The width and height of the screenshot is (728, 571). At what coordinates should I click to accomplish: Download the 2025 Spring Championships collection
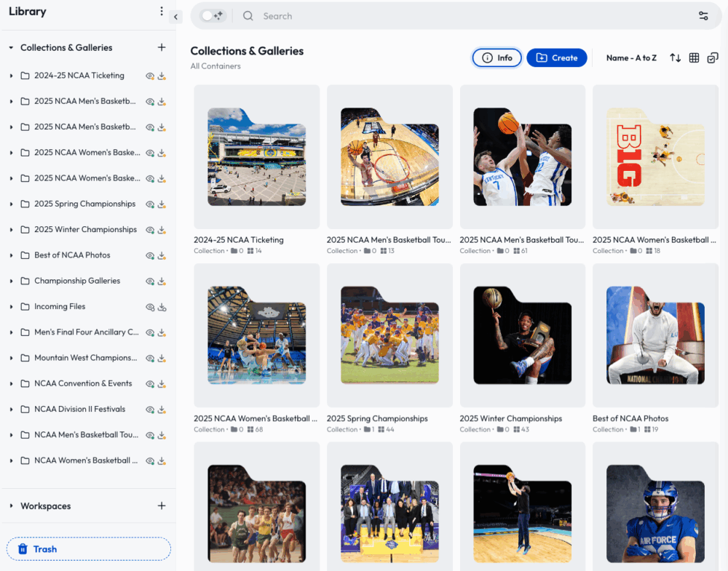(162, 204)
